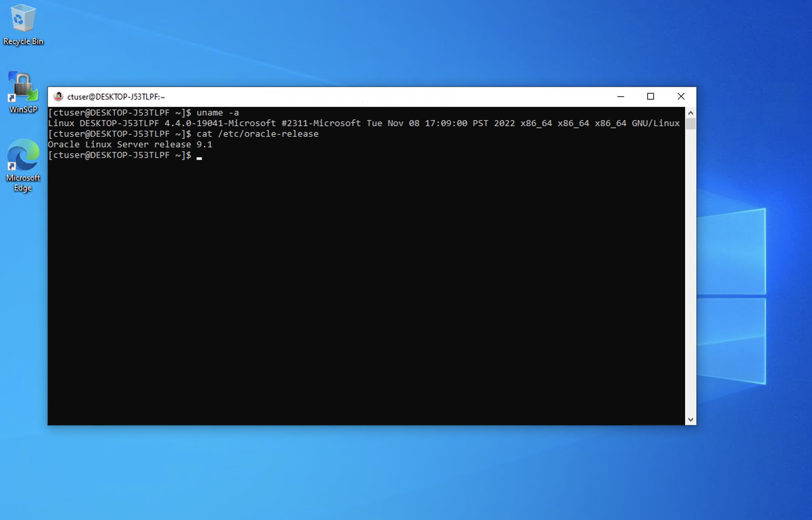Select the Microsoft Edge shortcut icon
The image size is (812, 520).
[x=23, y=155]
